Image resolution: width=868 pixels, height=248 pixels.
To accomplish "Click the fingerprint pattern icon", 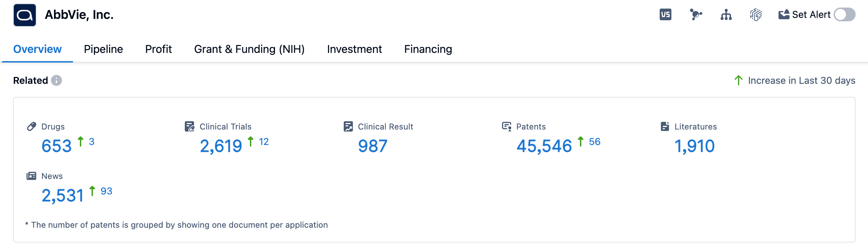I will click(x=756, y=15).
